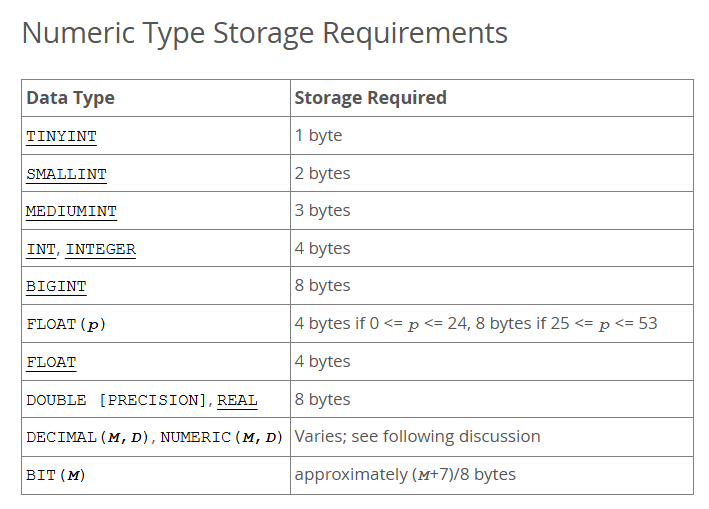Click the Data Type column header

[x=156, y=98]
